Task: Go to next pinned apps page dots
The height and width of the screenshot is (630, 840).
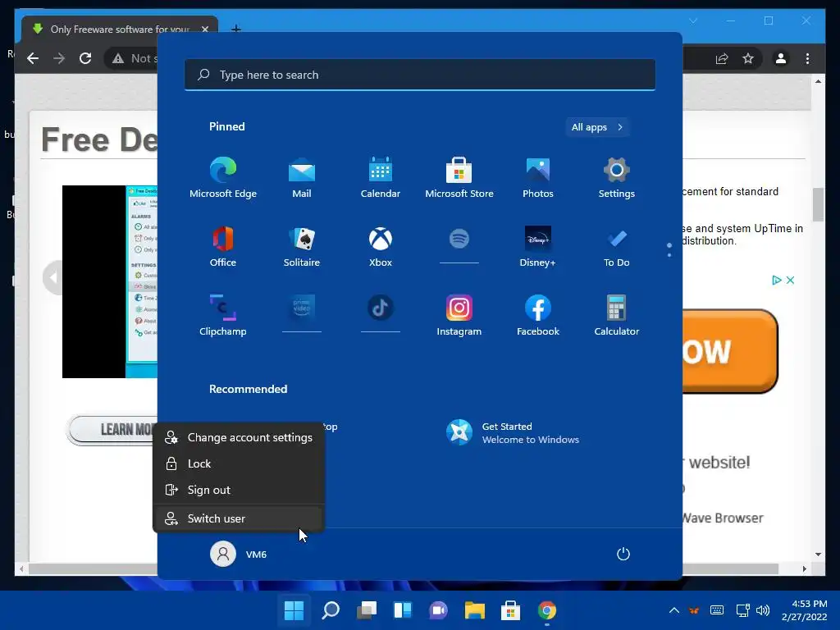Action: [x=669, y=249]
